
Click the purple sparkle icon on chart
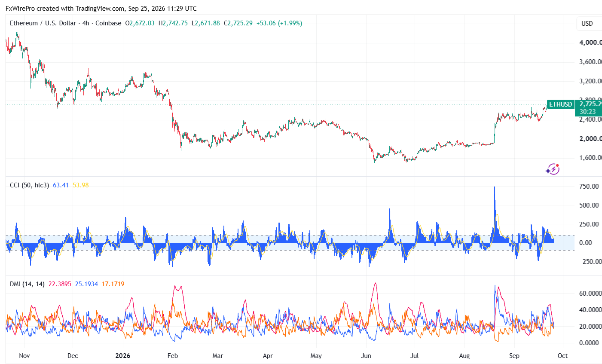(x=553, y=169)
